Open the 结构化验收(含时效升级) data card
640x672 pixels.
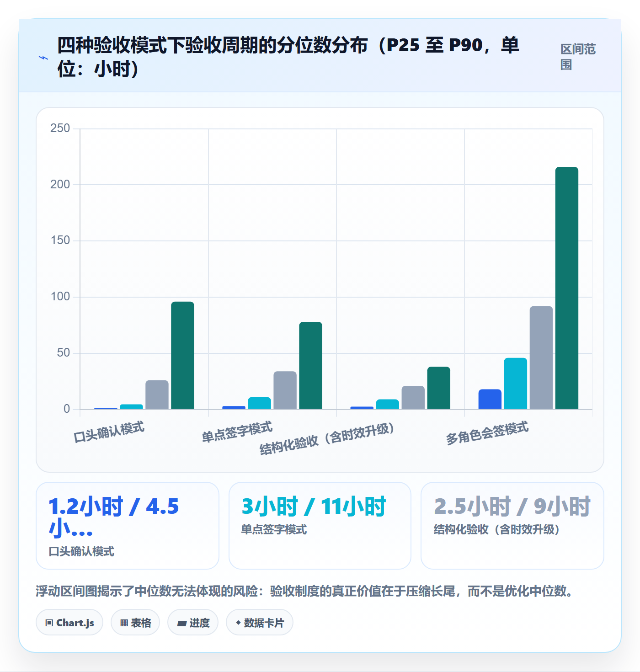pyautogui.click(x=512, y=526)
